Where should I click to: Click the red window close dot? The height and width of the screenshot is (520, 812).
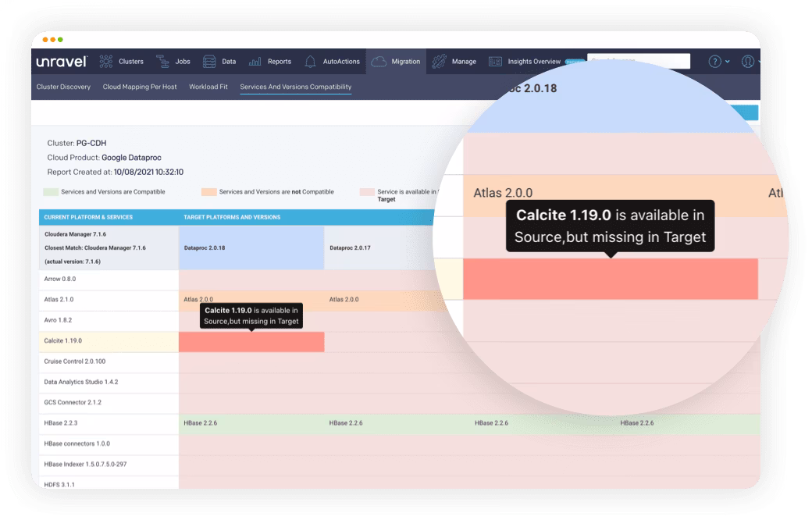point(45,40)
